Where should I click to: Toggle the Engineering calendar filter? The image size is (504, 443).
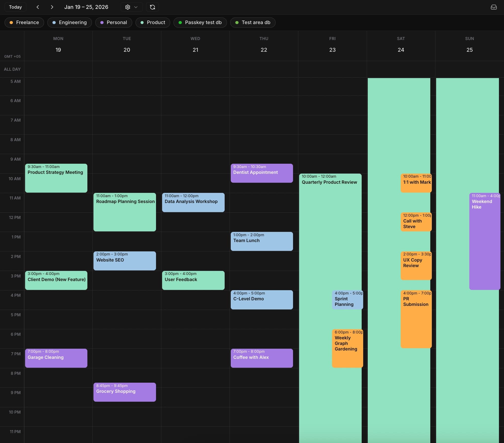click(69, 23)
